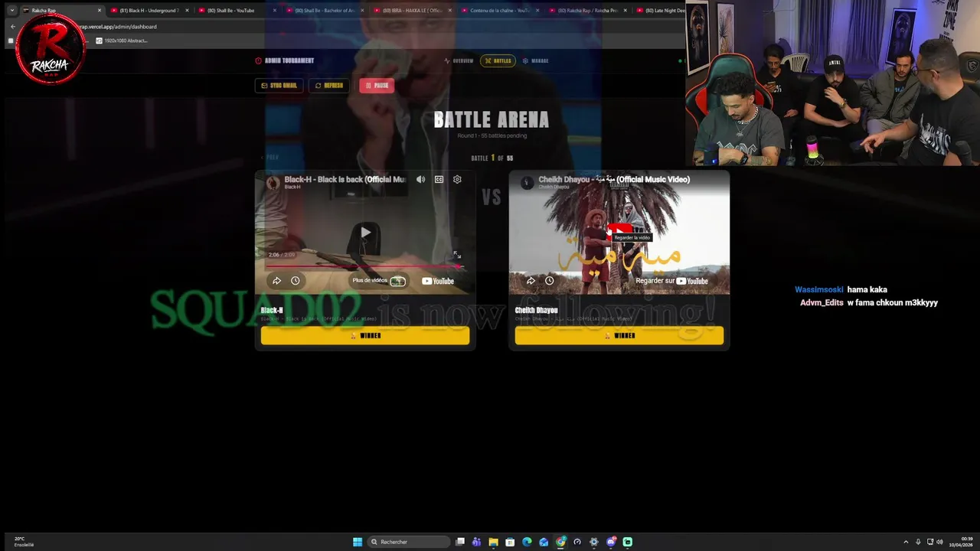Open Black-H video settings gear
The width and height of the screenshot is (980, 551).
pyautogui.click(x=457, y=179)
